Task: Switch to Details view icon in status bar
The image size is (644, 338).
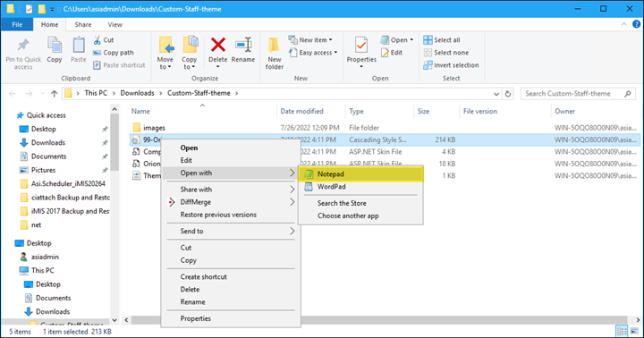Action: [622, 331]
